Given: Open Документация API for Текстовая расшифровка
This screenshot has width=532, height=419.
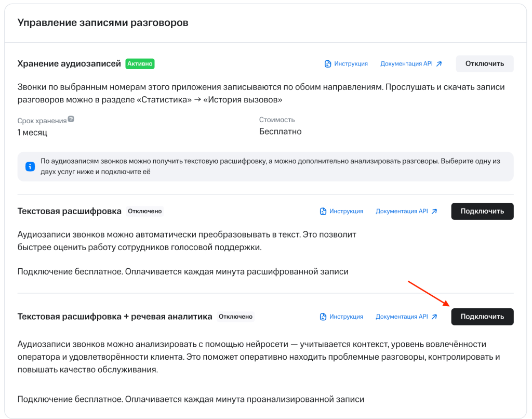Looking at the screenshot, I should 402,211.
